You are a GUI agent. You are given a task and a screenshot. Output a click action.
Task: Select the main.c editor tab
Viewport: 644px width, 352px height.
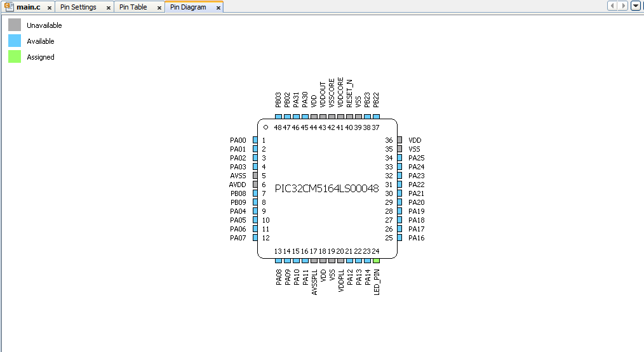tap(28, 7)
